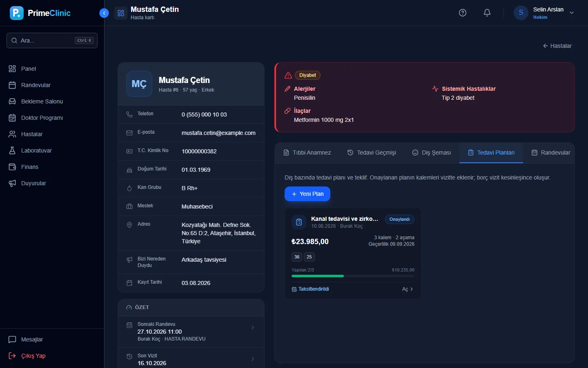Image resolution: width=588 pixels, height=368 pixels.
Task: Collapse the sidebar with the blue arrow
Action: tap(104, 13)
